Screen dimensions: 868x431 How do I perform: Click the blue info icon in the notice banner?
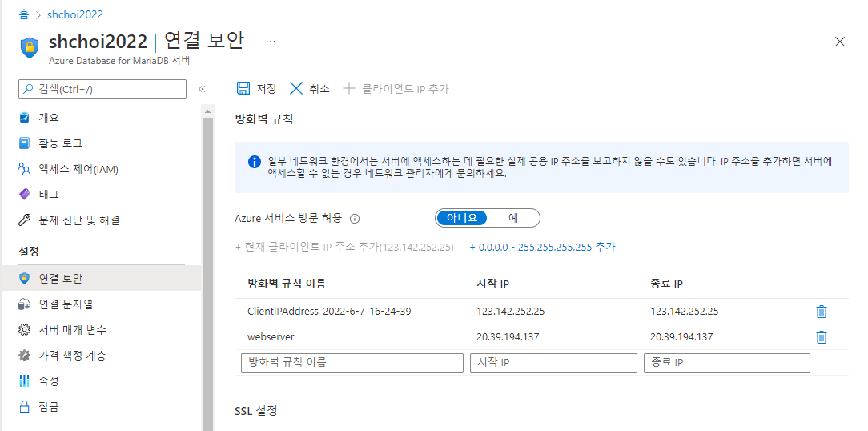coord(254,162)
